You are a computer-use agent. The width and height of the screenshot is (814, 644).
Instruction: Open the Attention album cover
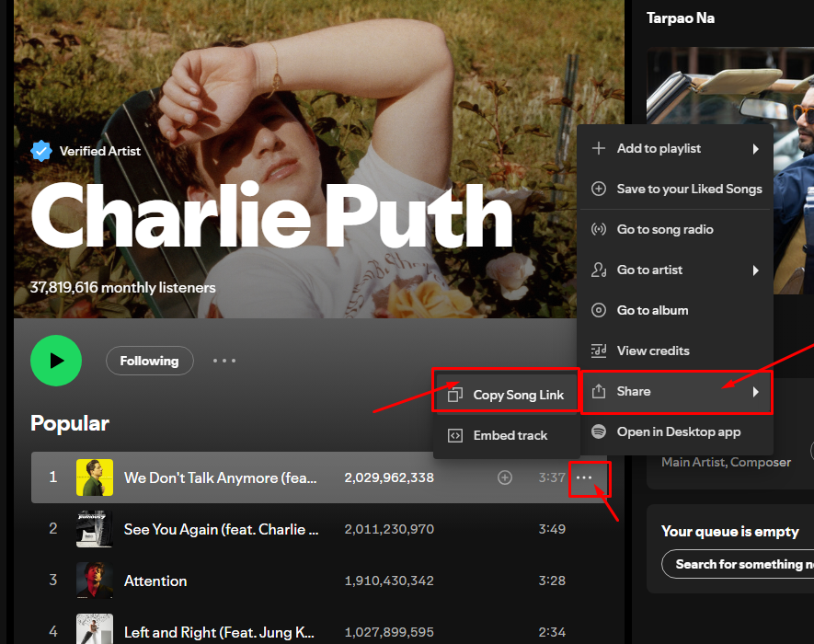click(95, 581)
